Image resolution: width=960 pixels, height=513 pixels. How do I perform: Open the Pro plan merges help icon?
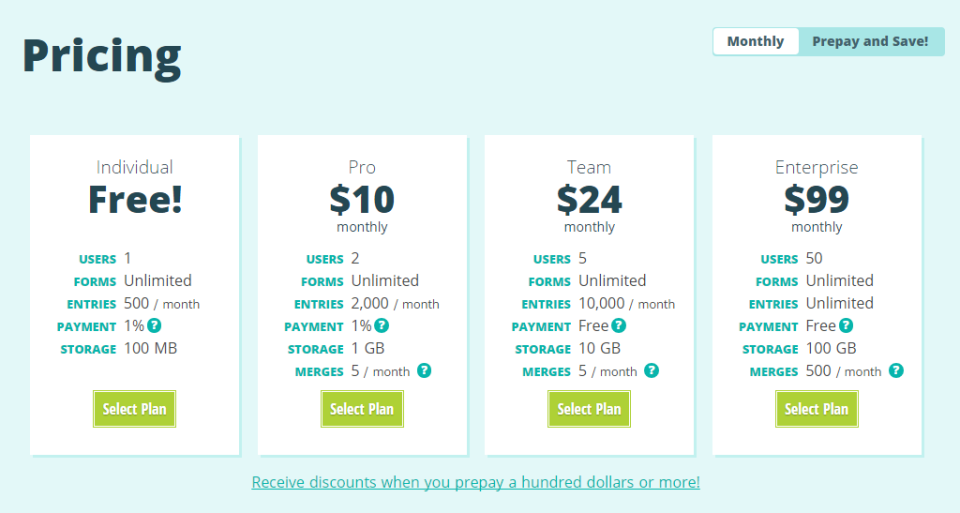point(424,371)
